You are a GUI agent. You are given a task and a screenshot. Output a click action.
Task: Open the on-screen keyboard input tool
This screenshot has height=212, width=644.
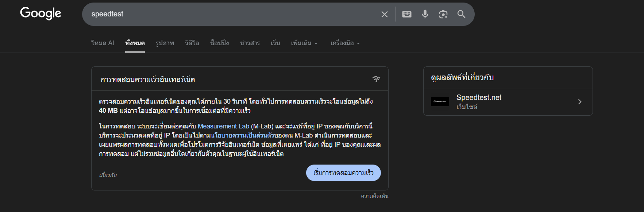(x=406, y=14)
